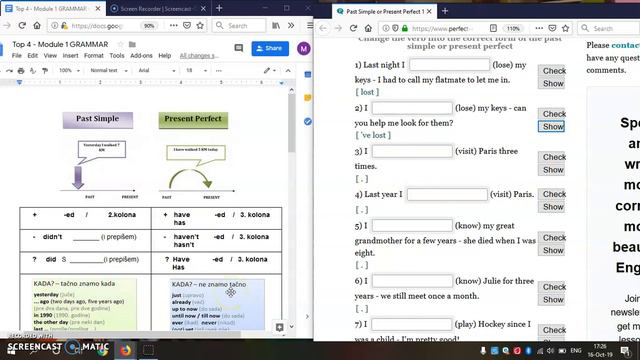Viewport: 640px width, 360px height.
Task: Bookmark the Google Docs page with star
Action: point(200,25)
